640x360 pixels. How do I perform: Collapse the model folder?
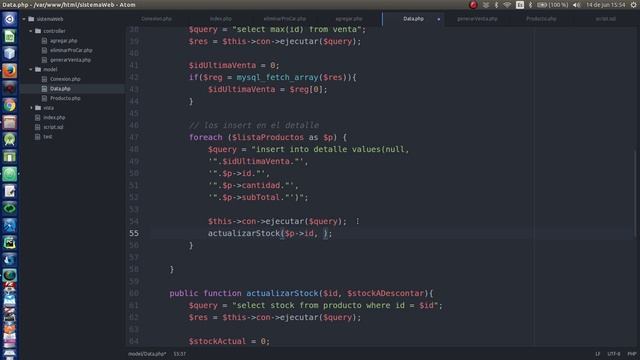pyautogui.click(x=31, y=69)
